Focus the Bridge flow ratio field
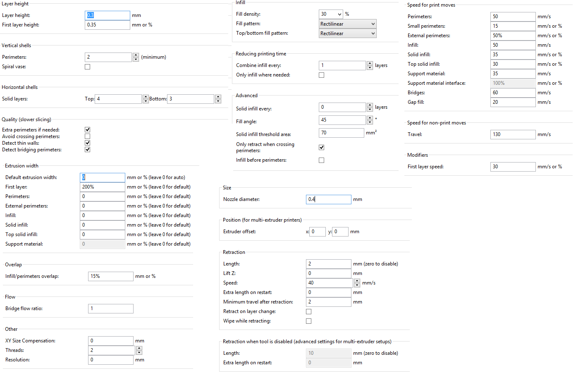This screenshot has width=583, height=392. pos(110,308)
